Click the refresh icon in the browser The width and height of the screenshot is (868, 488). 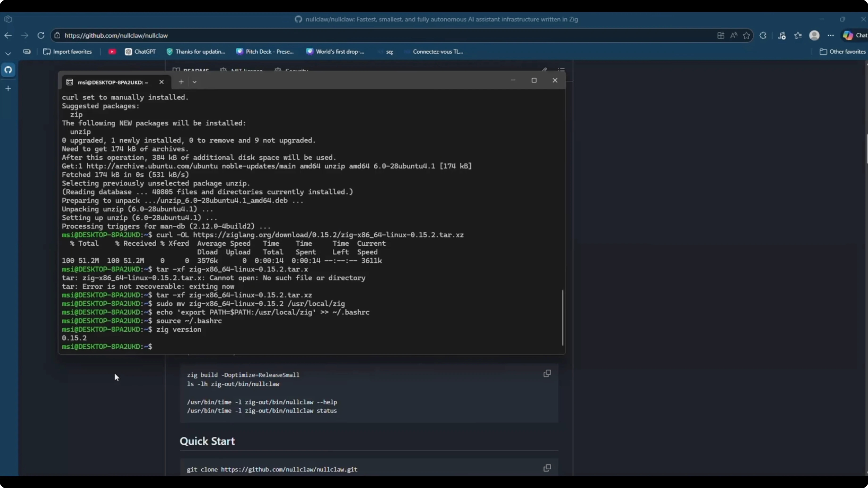pos(41,35)
